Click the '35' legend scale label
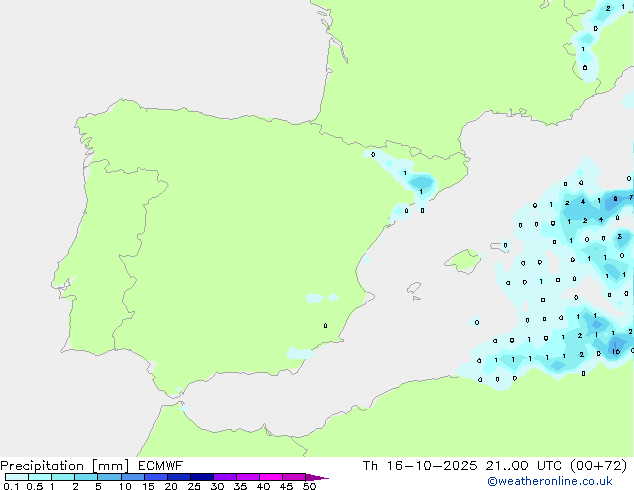Viewport: 634px width, 490px height. pos(240,486)
